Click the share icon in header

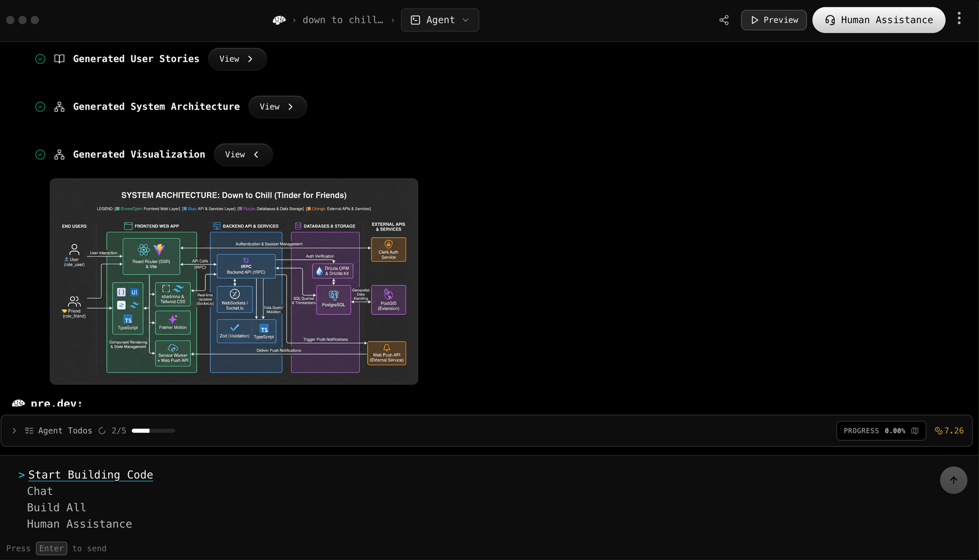(x=724, y=20)
